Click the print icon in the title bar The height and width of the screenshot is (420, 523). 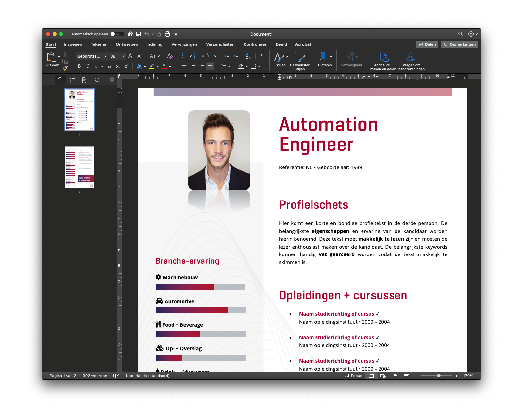(167, 34)
